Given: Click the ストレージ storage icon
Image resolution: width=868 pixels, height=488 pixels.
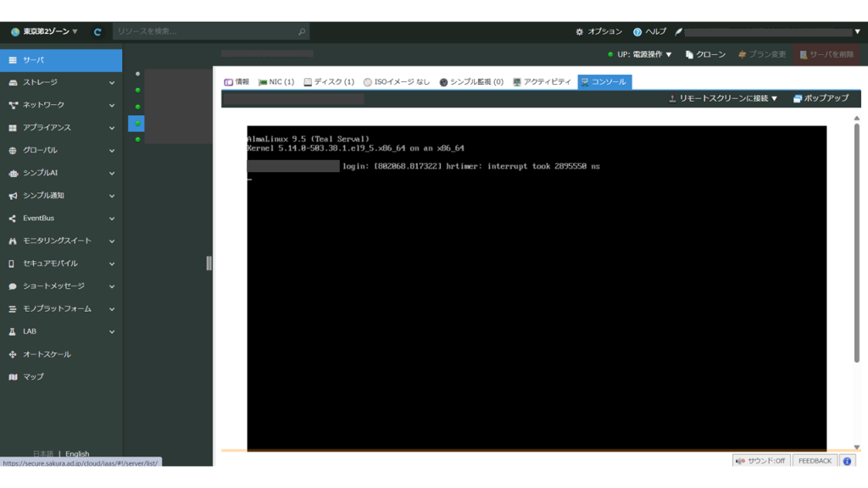Looking at the screenshot, I should [x=13, y=82].
